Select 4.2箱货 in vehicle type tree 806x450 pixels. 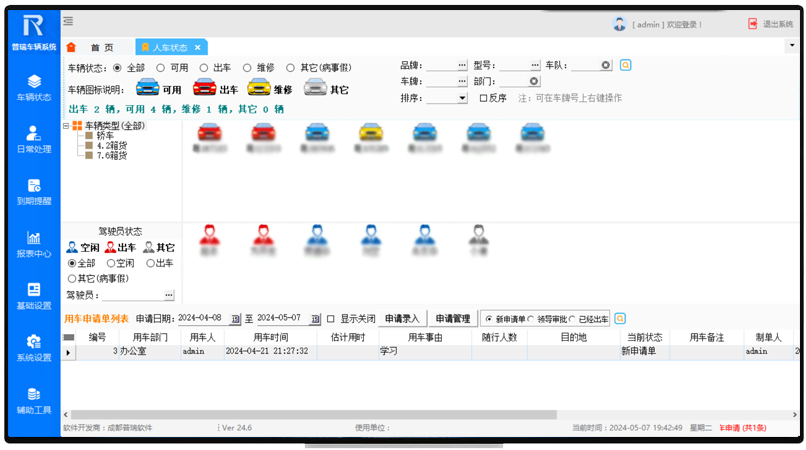(x=112, y=145)
